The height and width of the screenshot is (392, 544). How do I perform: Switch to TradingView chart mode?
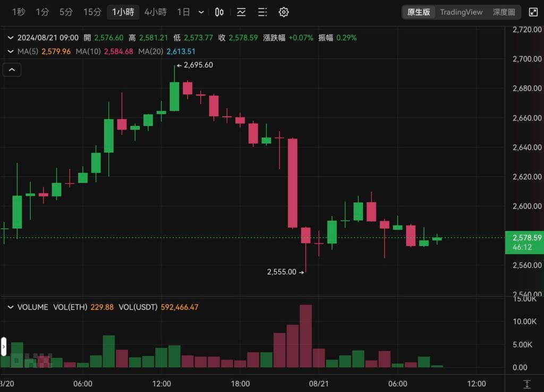461,12
